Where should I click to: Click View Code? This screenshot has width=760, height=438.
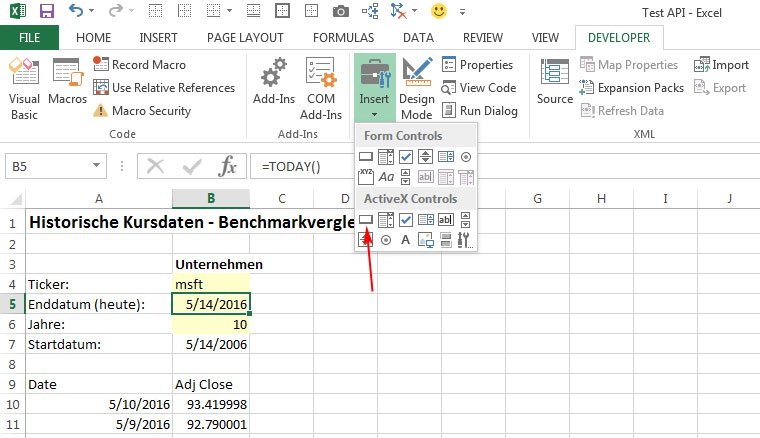[479, 88]
